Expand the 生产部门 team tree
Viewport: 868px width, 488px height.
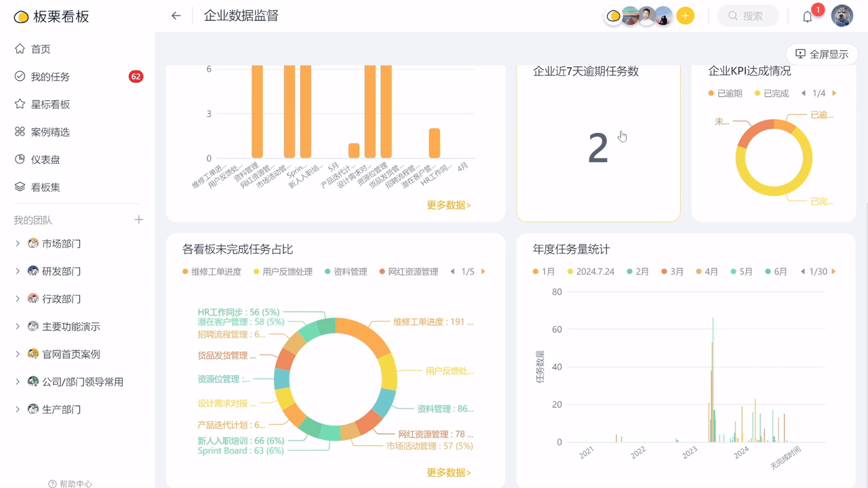click(x=18, y=409)
